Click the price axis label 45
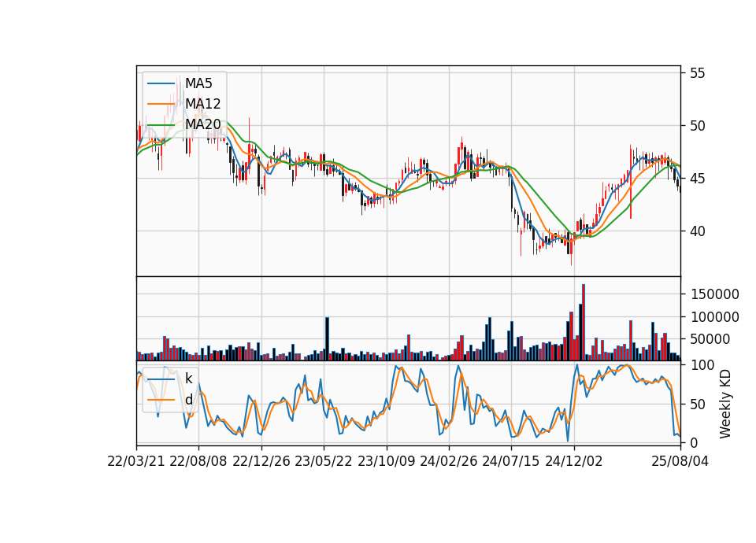This screenshot has height=543, width=756. [x=697, y=179]
